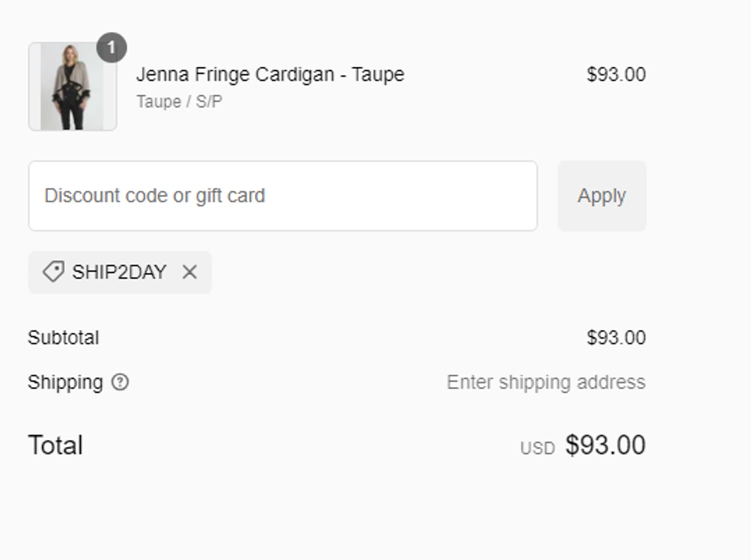The height and width of the screenshot is (560, 751).
Task: Click the quantity badge showing 1
Action: [x=111, y=48]
